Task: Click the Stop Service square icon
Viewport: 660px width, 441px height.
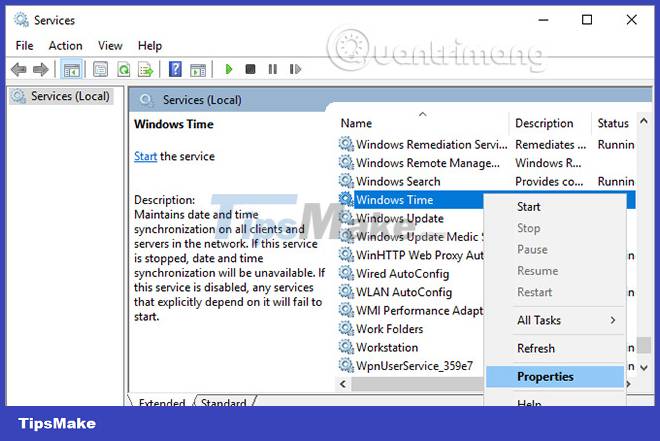Action: pos(250,69)
